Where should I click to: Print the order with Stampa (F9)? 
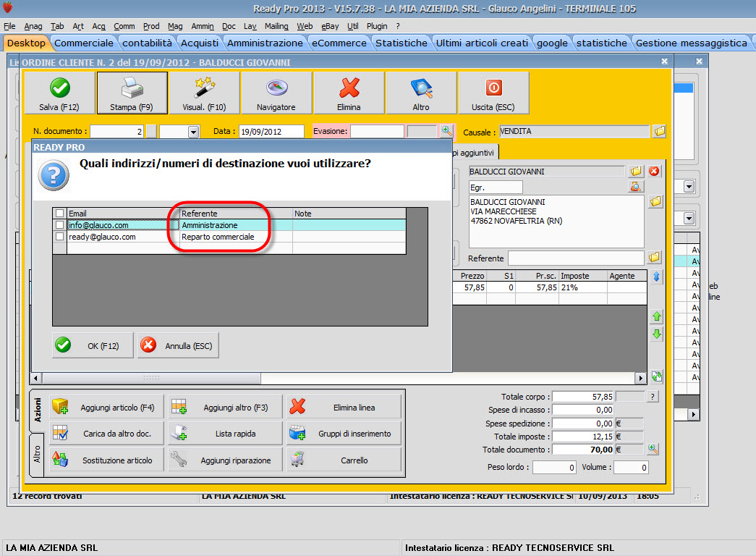point(132,93)
